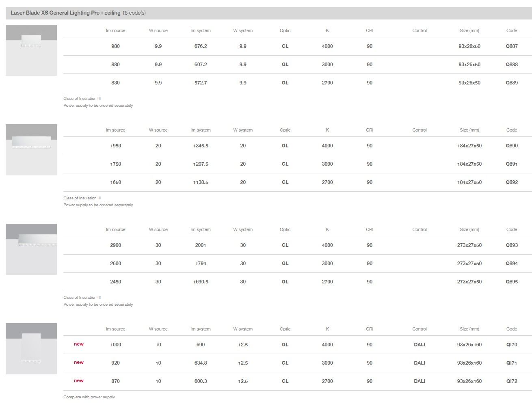Open product code Q893
This screenshot has width=532, height=404.
(511, 245)
